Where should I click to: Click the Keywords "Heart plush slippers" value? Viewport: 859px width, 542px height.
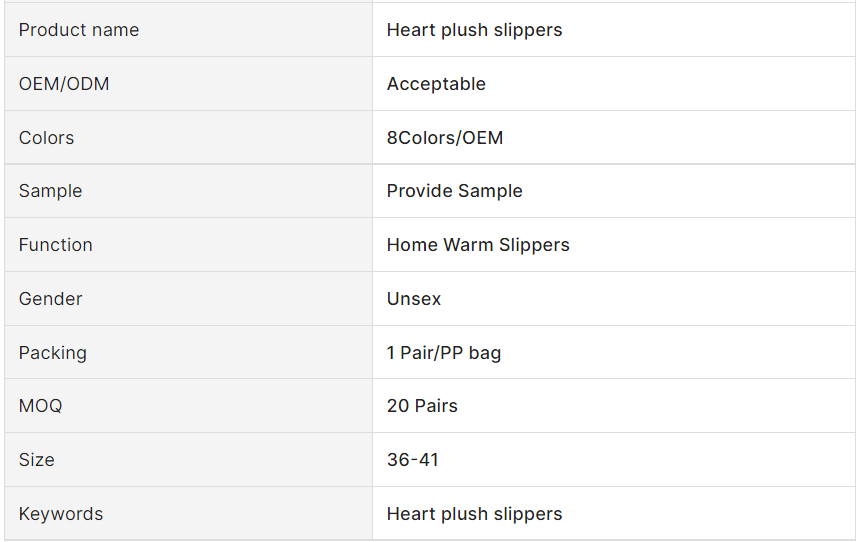pos(474,514)
